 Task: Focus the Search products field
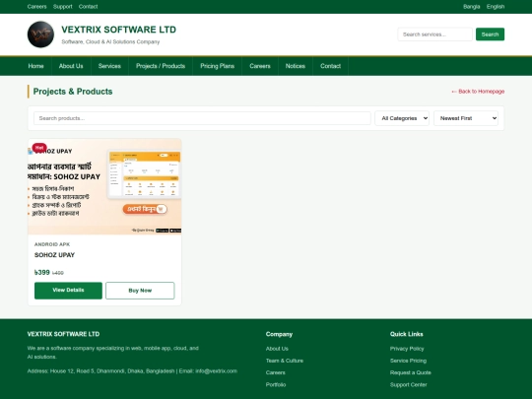point(202,118)
